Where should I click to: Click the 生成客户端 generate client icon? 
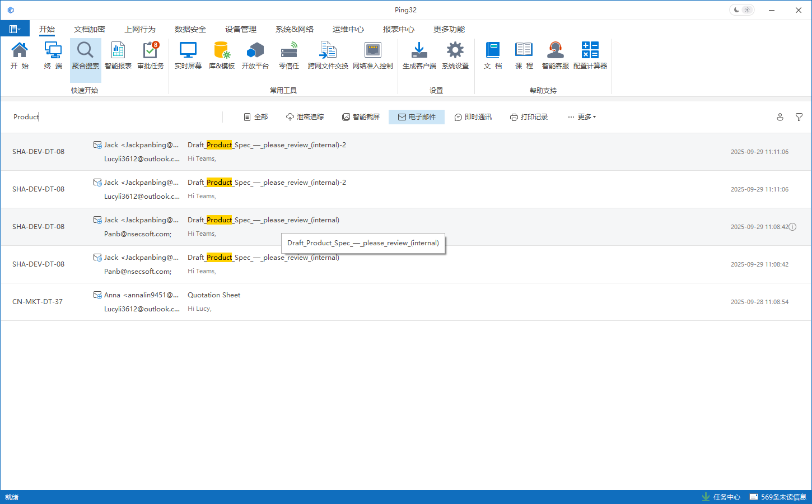point(419,55)
